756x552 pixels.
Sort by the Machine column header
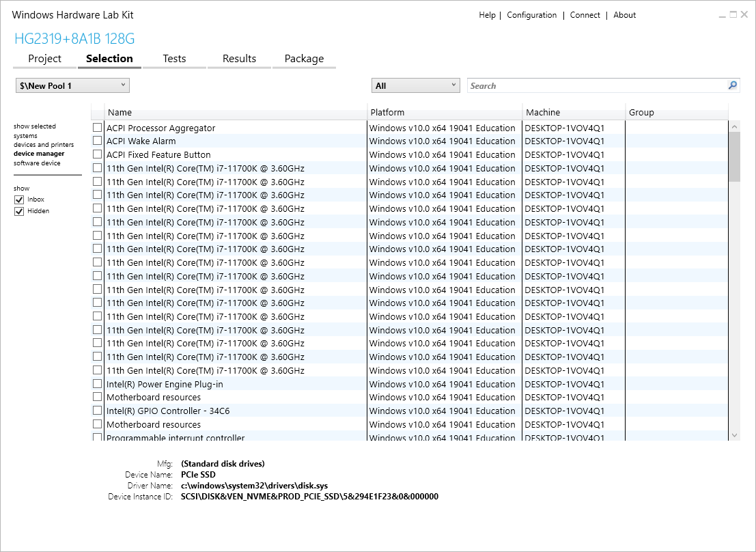[574, 112]
